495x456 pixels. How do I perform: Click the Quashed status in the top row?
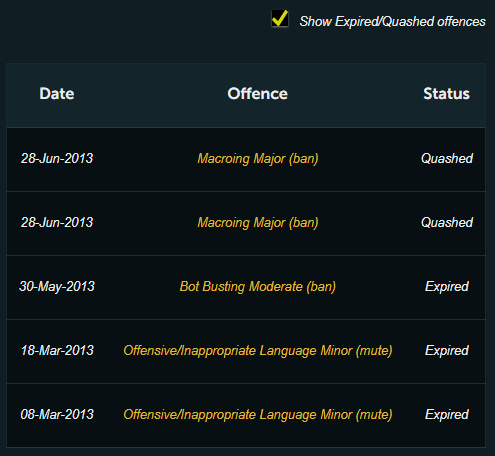pyautogui.click(x=447, y=159)
